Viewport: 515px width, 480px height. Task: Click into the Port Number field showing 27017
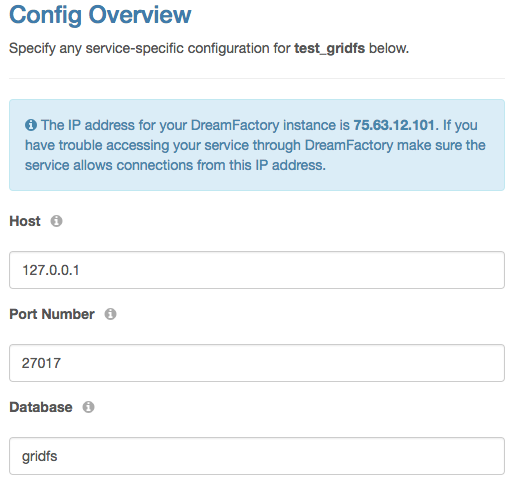point(257,363)
